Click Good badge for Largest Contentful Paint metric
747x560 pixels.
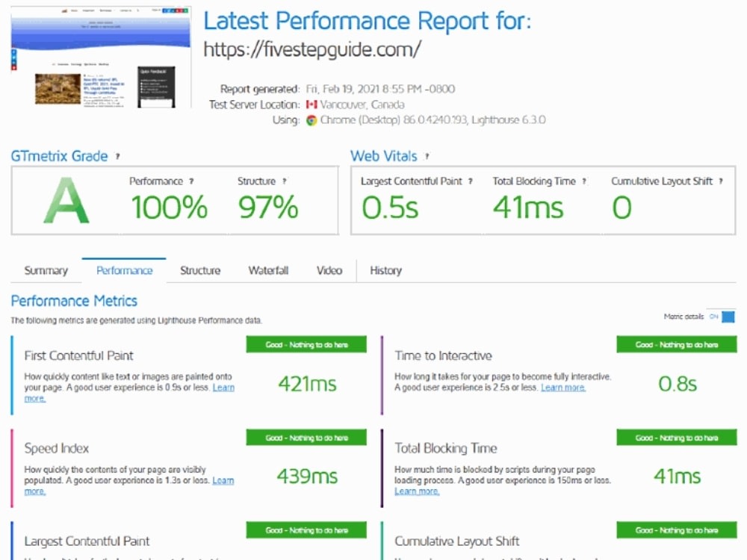[x=306, y=530]
